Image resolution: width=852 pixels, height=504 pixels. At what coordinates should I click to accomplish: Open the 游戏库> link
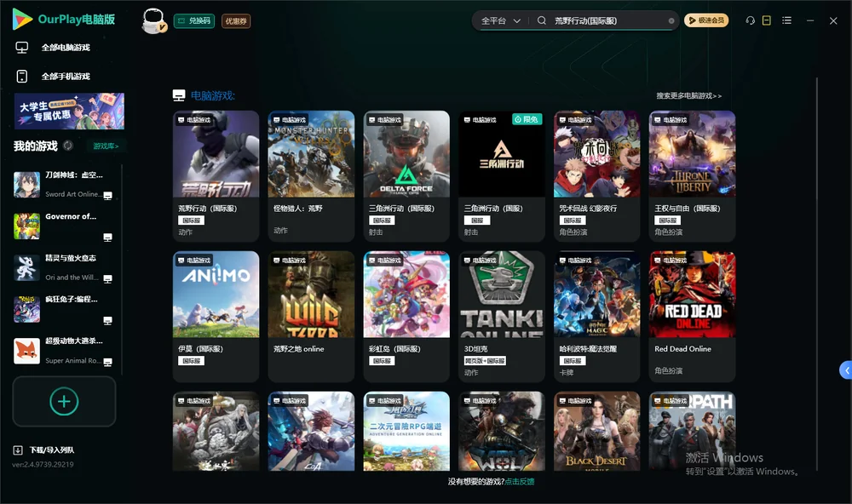click(106, 146)
